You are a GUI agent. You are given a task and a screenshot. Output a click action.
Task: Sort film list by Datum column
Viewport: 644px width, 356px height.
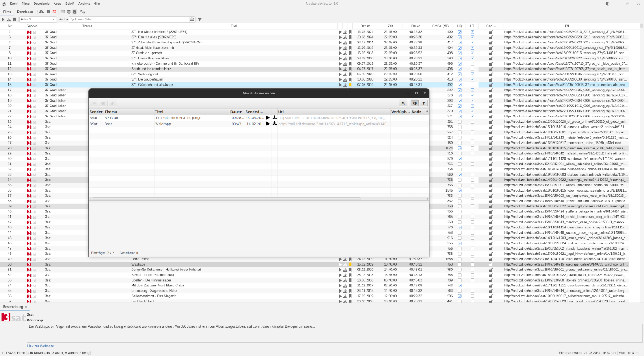(365, 26)
